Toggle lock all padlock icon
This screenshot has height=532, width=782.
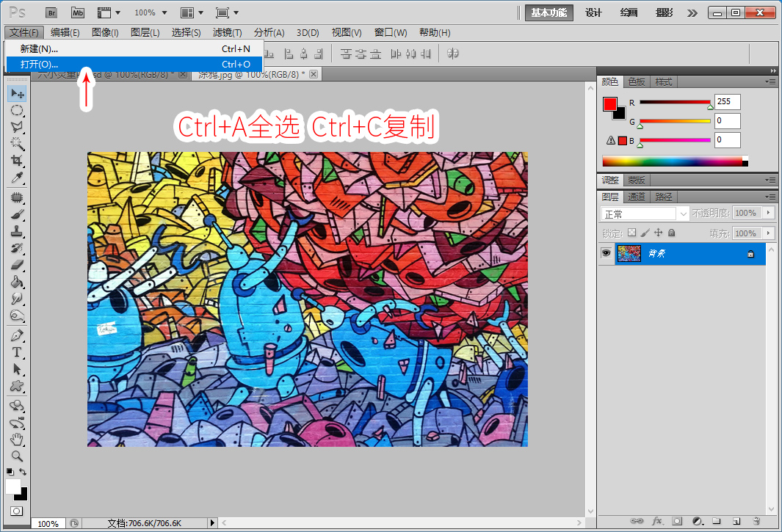point(671,233)
